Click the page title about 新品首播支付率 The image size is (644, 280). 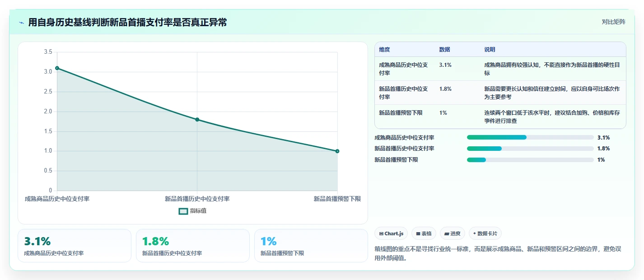pyautogui.click(x=127, y=23)
